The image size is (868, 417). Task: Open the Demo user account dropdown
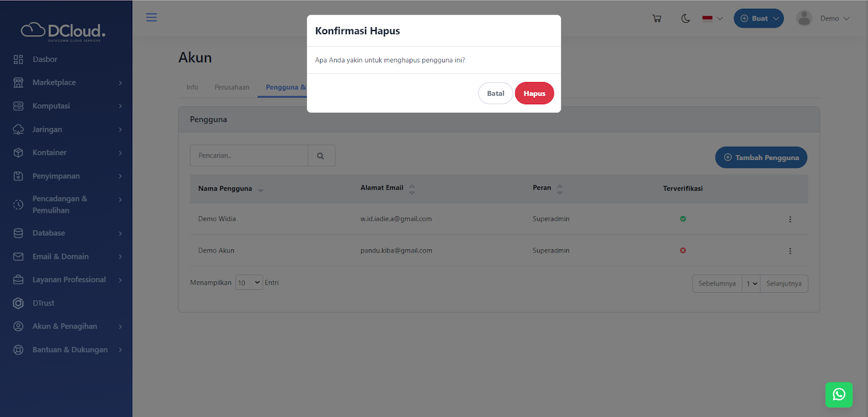pos(823,18)
